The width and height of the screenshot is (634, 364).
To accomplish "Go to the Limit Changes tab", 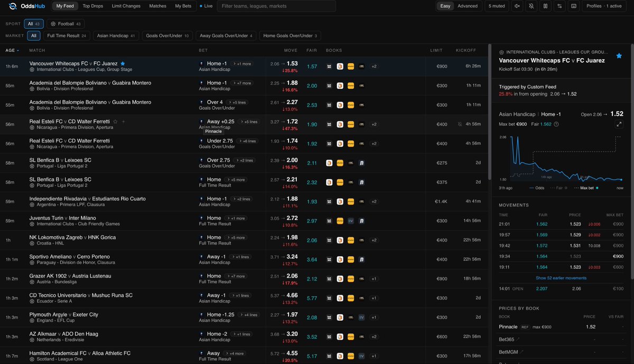I will pyautogui.click(x=126, y=6).
